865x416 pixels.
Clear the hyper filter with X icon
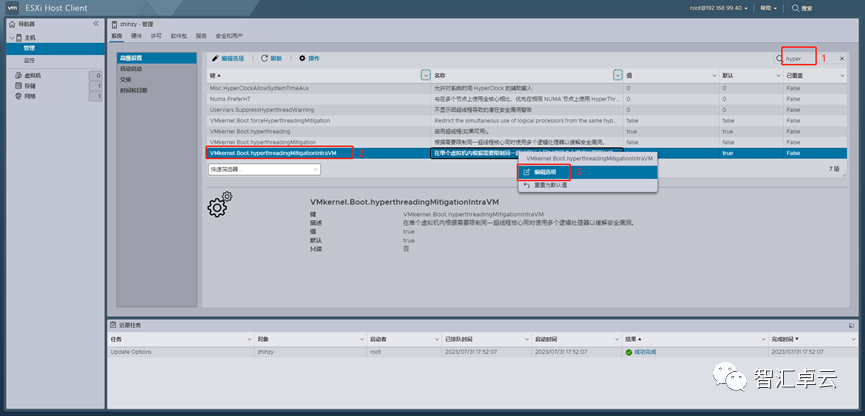[x=842, y=58]
